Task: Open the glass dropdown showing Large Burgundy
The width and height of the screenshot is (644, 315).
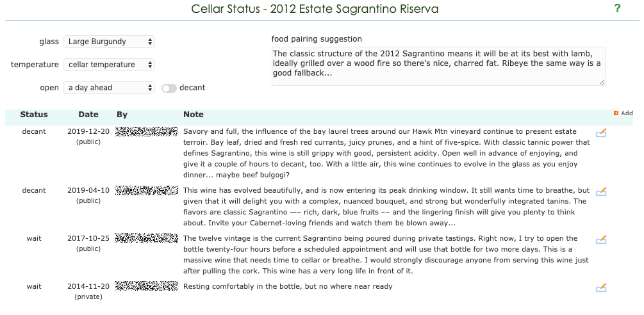Action: pos(109,42)
